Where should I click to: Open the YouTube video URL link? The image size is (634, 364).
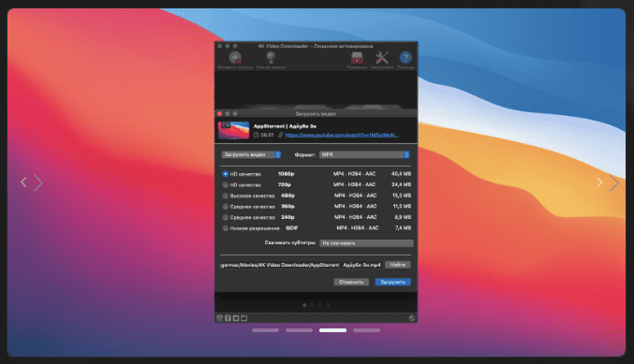[342, 135]
